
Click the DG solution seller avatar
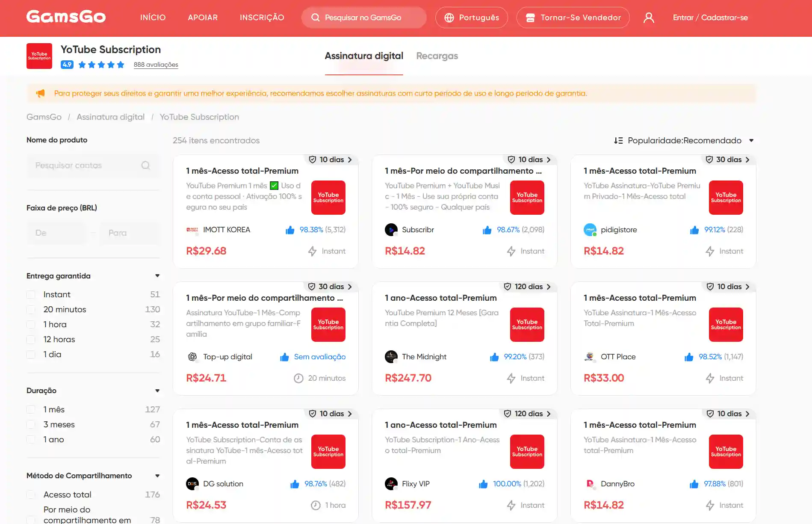pos(192,484)
